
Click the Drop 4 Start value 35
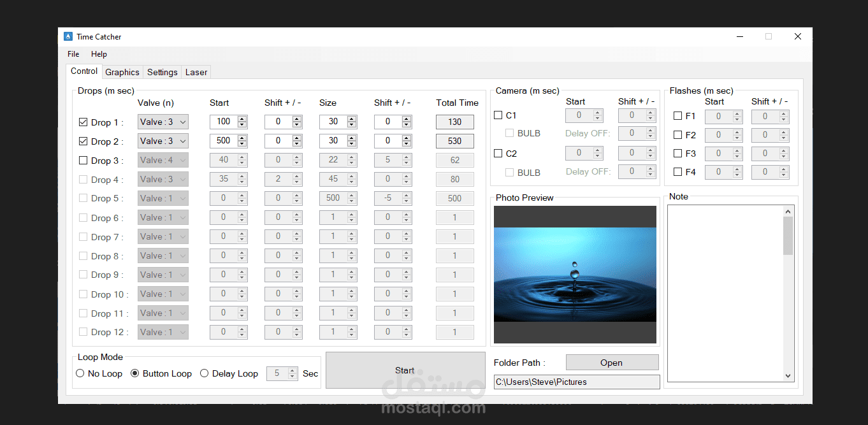click(x=224, y=179)
